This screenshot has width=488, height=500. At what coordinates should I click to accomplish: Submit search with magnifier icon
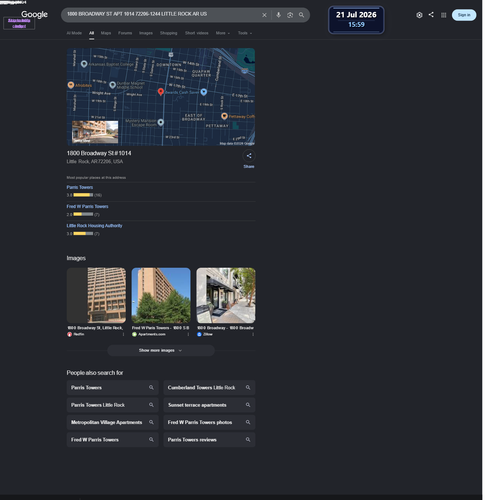[301, 15]
